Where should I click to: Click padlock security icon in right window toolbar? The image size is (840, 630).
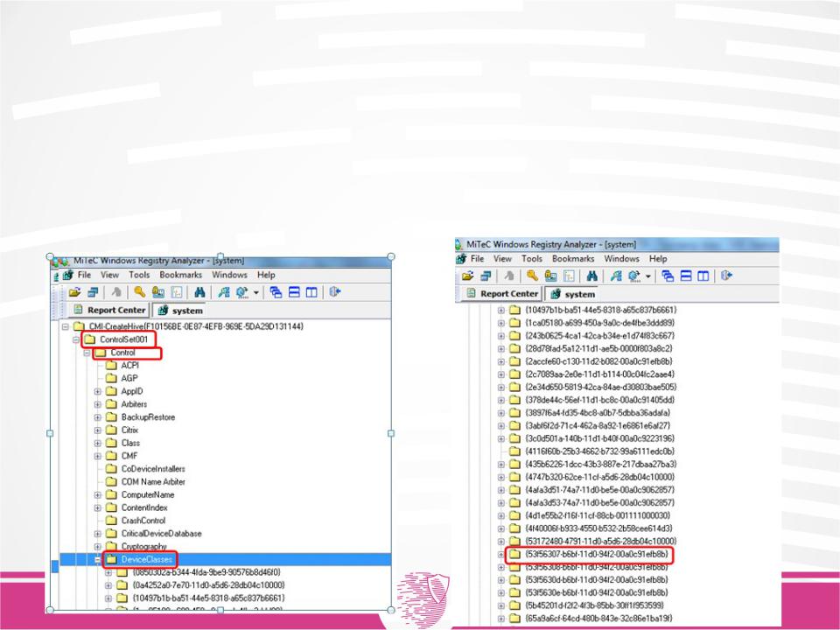coord(550,276)
